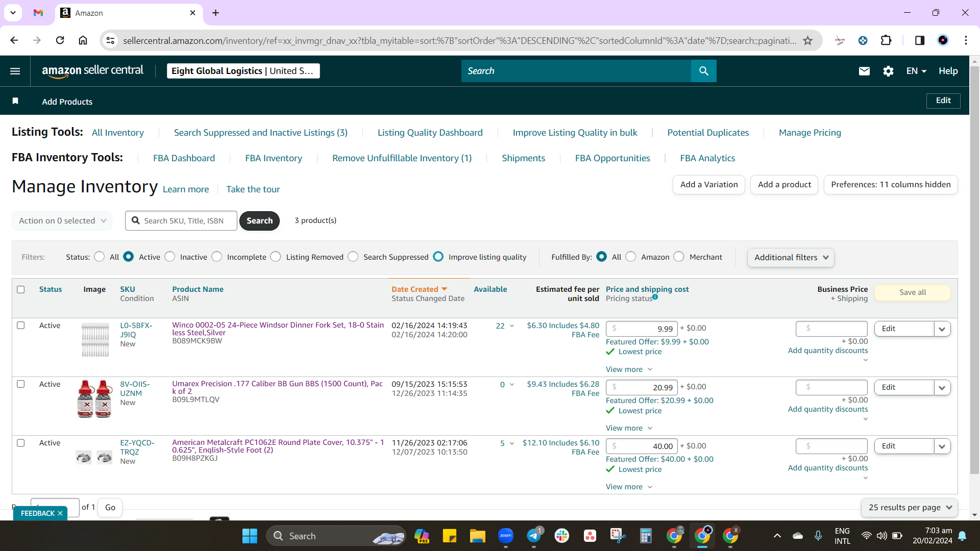Open Windows Start menu

[x=250, y=536]
